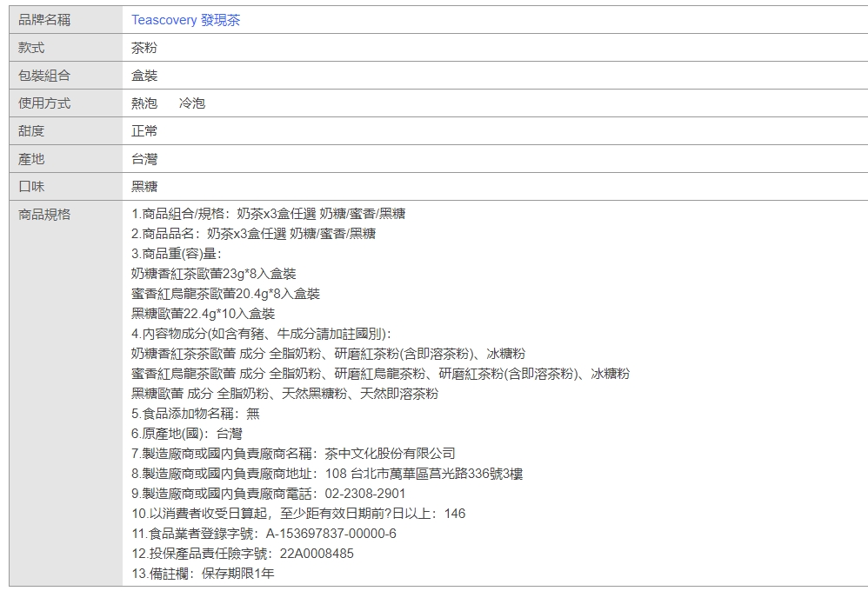Viewport: 868px width, 591px height.
Task: Select the 冷泡 value
Action: [192, 103]
